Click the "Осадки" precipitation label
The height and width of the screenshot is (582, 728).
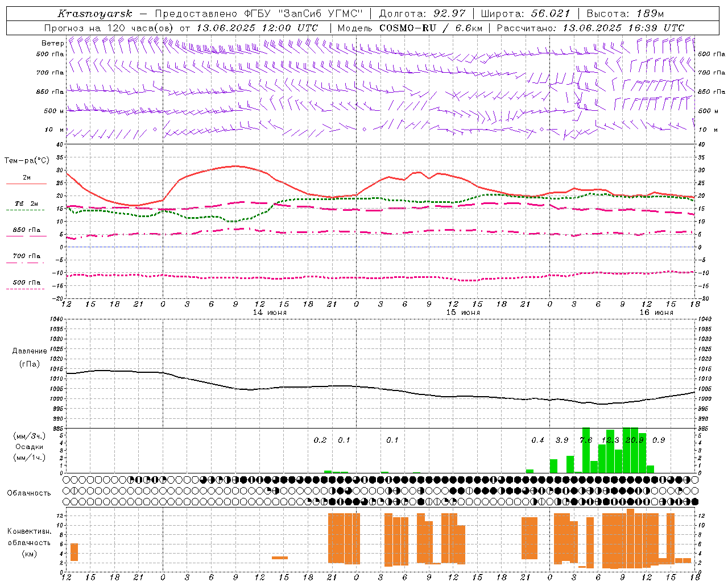(29, 447)
